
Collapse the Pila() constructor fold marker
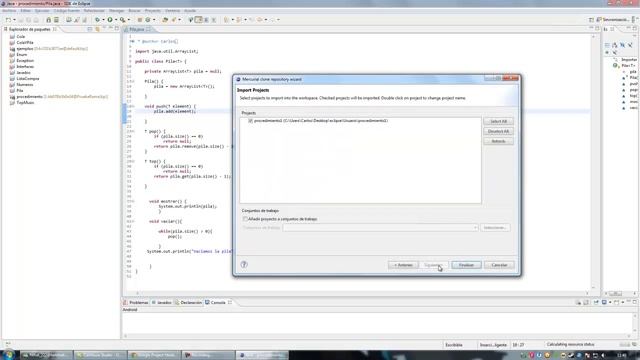click(132, 81)
